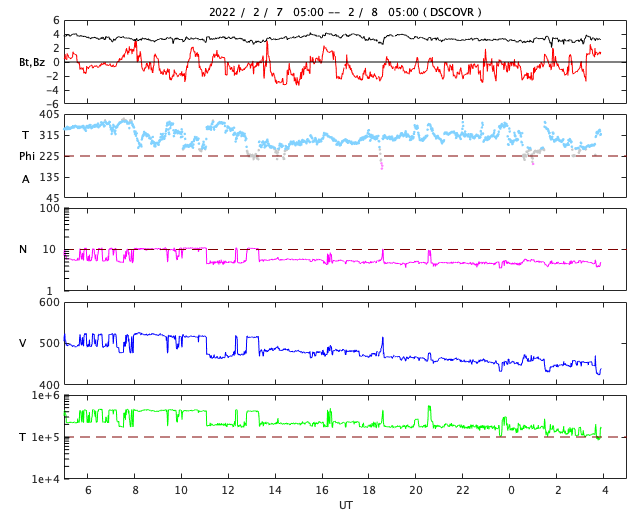Click Bt,Bz y-axis value '−4'
Image resolution: width=640 pixels, height=512 pixels.
tap(53, 90)
